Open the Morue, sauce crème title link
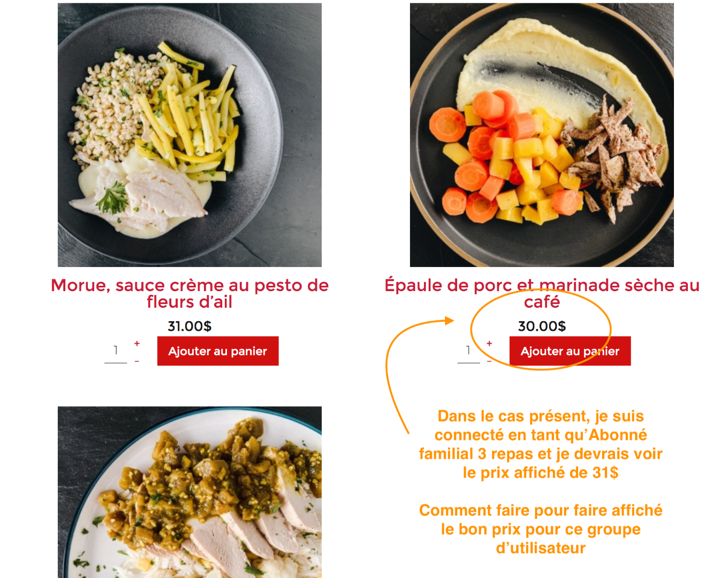This screenshot has height=578, width=728. [x=189, y=293]
